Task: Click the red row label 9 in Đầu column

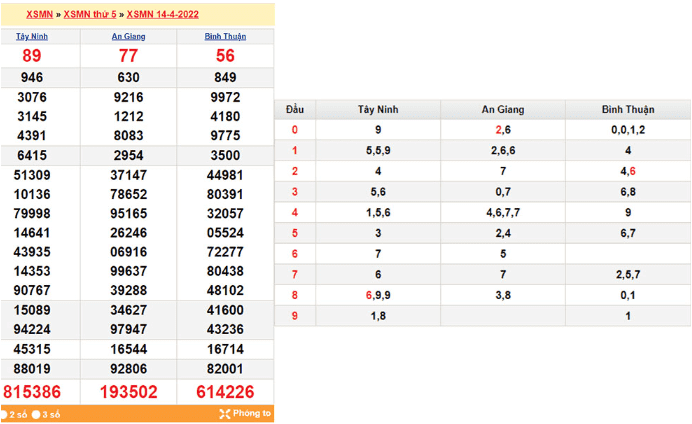Action: tap(294, 316)
